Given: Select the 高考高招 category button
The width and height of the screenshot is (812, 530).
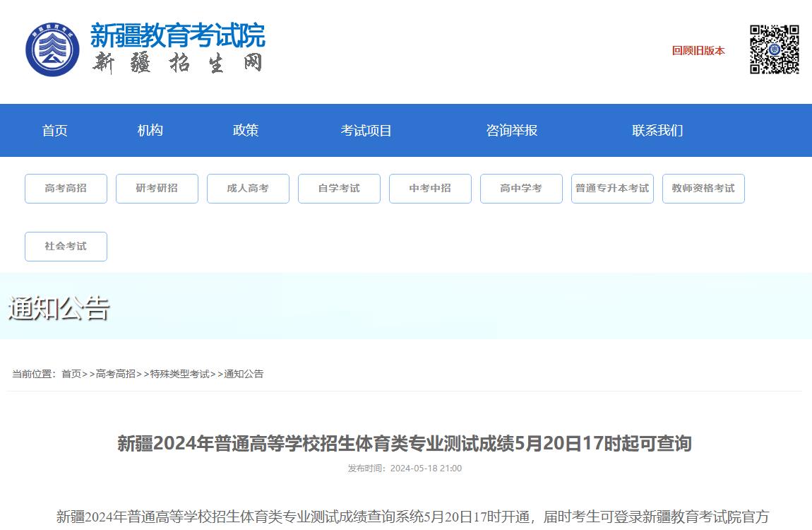Looking at the screenshot, I should [66, 188].
